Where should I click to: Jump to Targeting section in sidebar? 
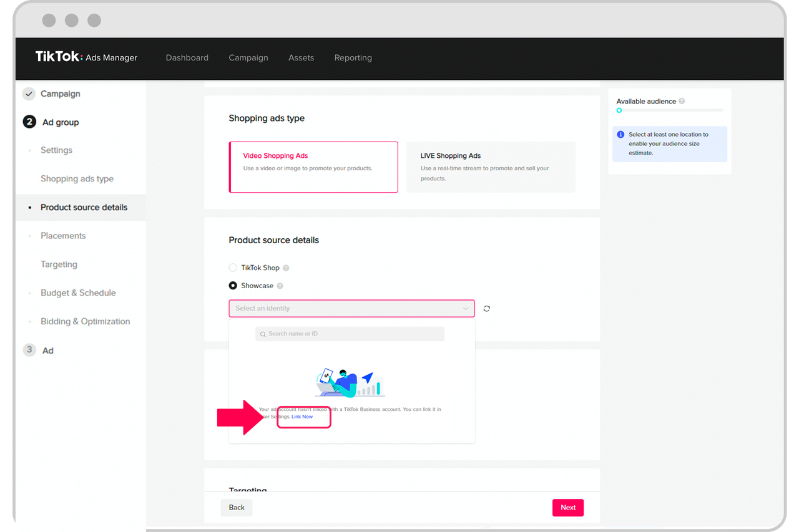pyautogui.click(x=59, y=264)
